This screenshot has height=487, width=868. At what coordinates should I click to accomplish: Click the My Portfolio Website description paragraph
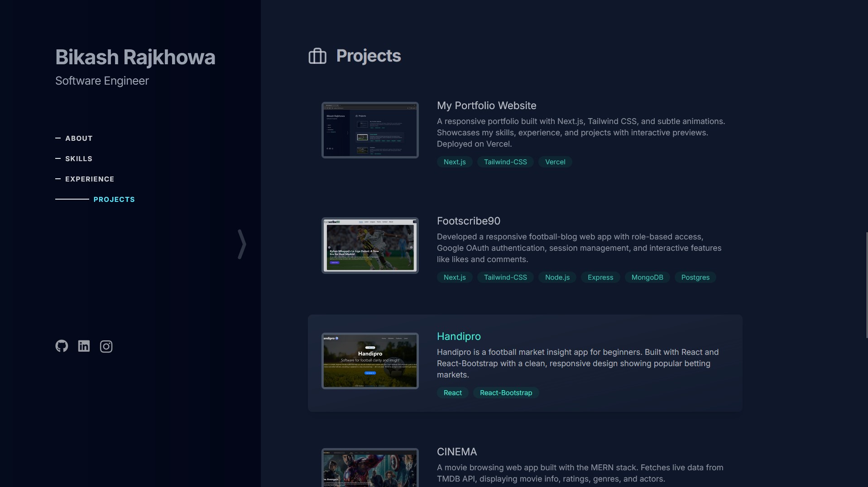click(581, 133)
